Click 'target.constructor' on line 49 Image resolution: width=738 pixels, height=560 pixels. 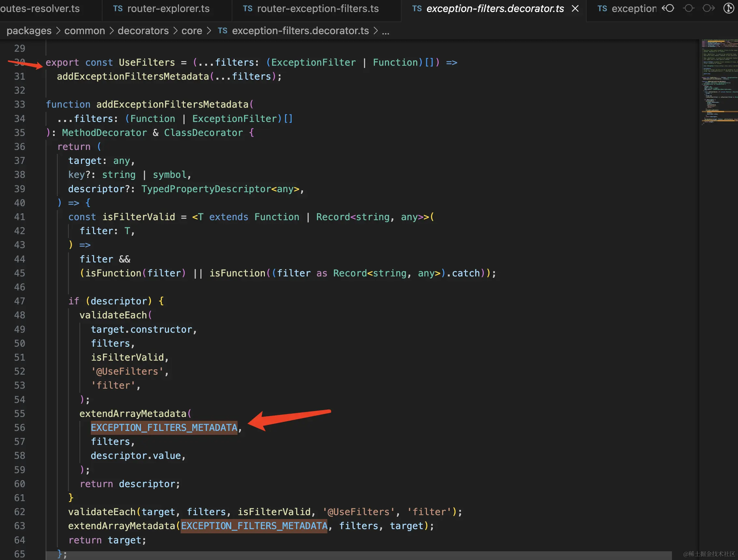[x=142, y=329]
